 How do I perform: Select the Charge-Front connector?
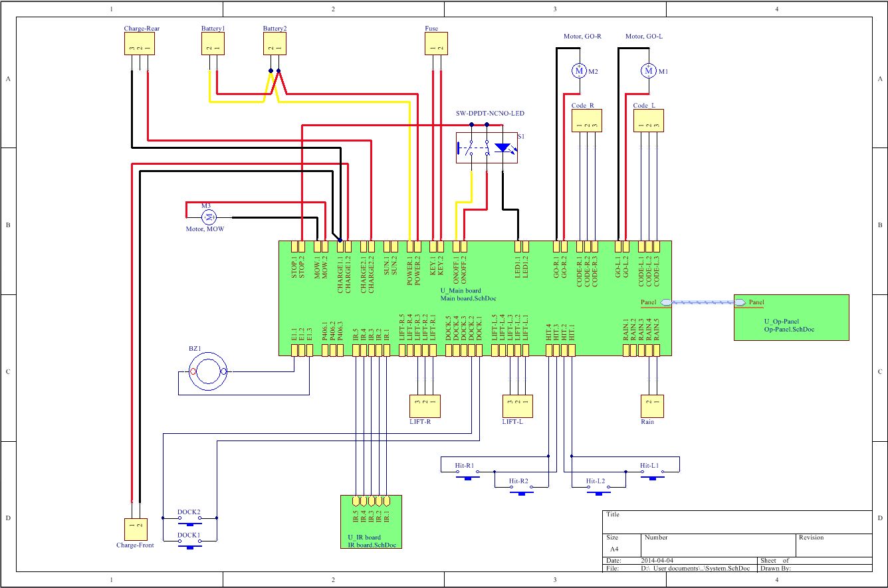click(136, 530)
